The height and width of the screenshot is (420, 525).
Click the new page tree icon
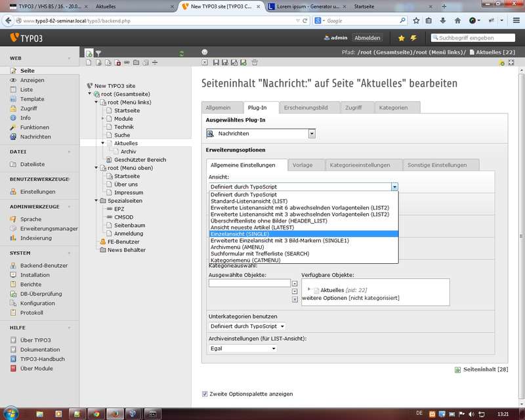89,53
